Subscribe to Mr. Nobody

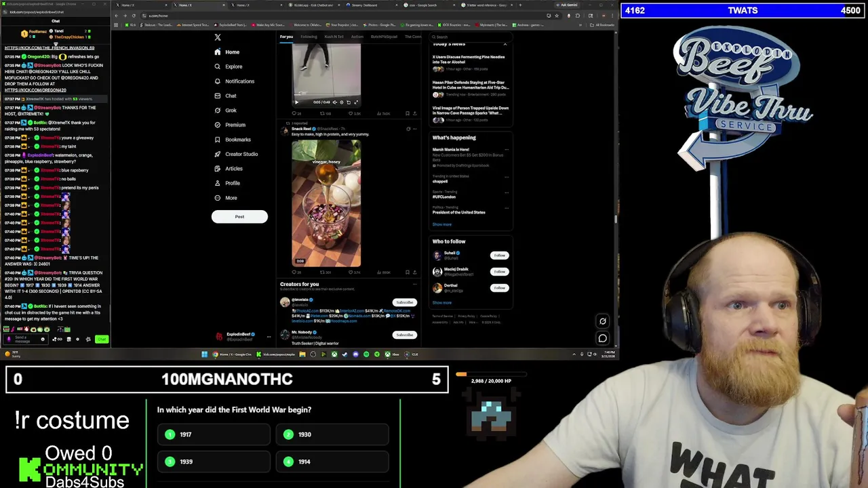pos(404,335)
